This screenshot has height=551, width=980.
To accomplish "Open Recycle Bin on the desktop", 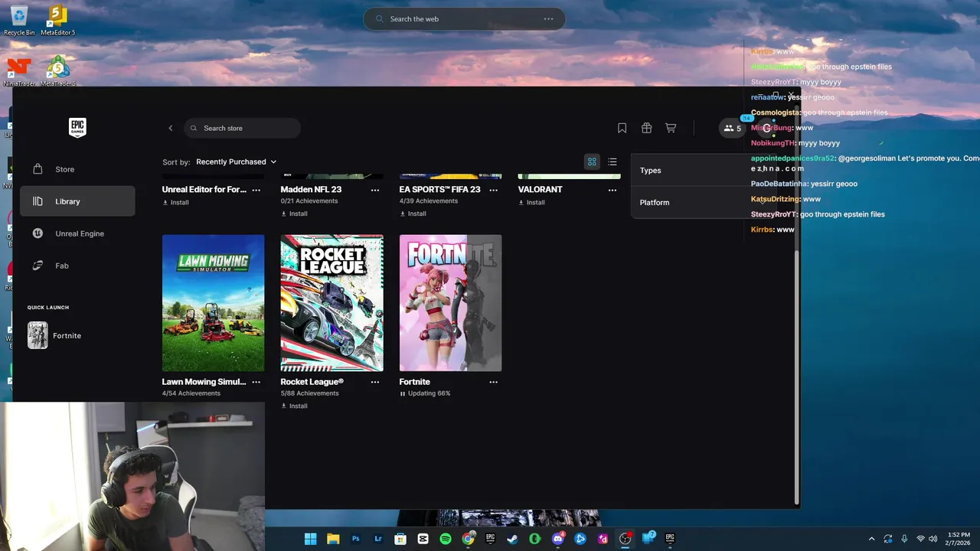I will point(19,20).
